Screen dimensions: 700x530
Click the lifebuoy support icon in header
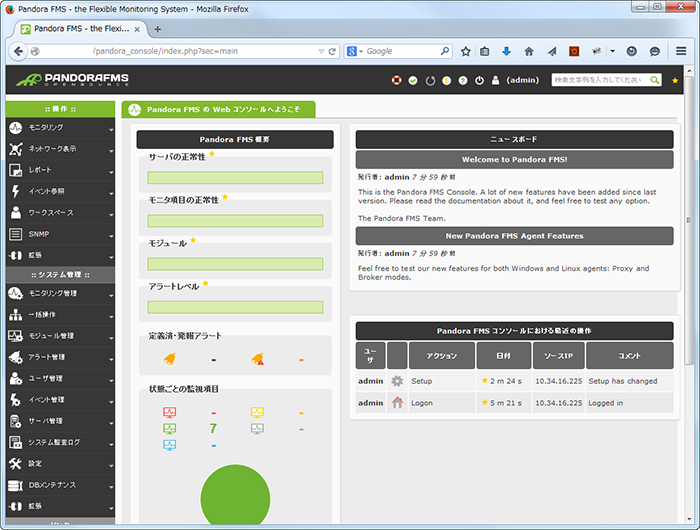click(x=396, y=80)
